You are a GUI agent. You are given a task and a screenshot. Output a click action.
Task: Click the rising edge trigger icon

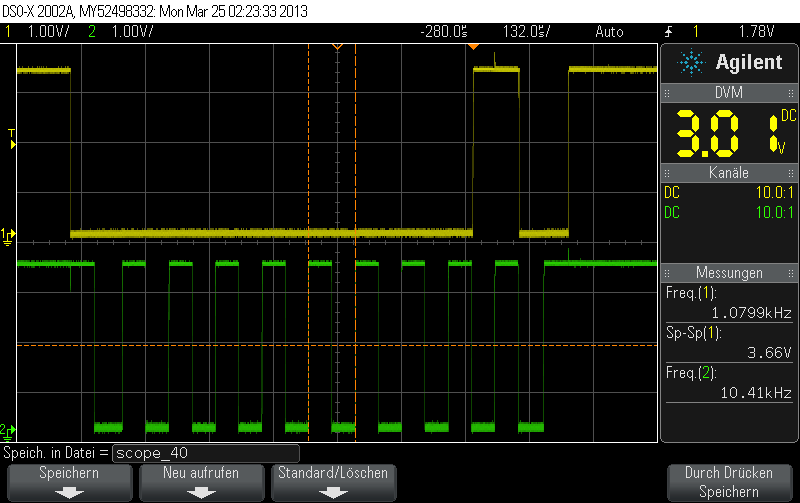(668, 32)
